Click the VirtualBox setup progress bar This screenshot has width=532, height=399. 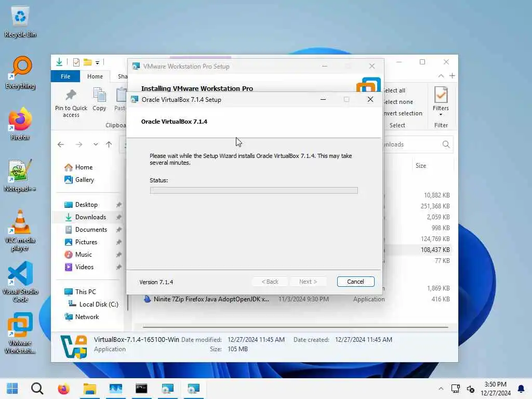254,190
